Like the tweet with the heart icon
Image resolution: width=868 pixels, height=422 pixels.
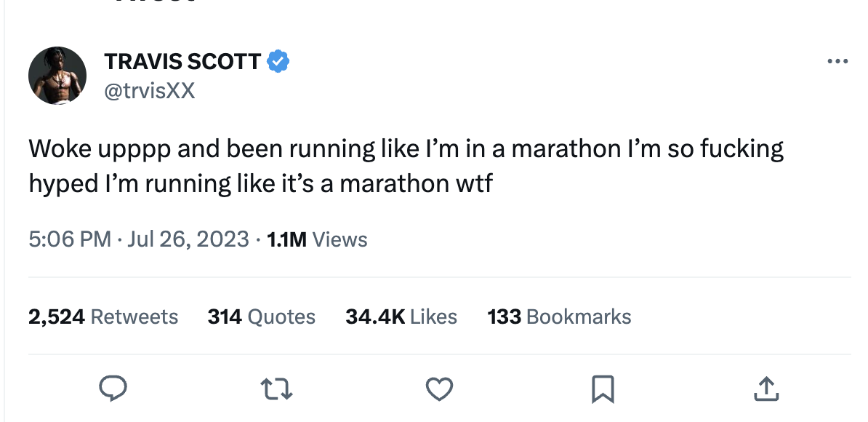click(439, 389)
